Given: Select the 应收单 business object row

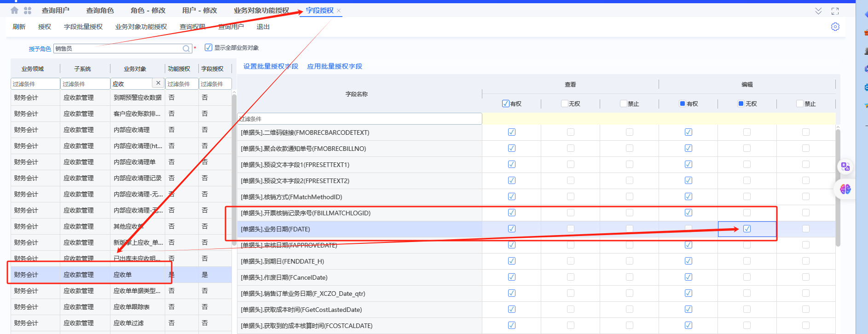Looking at the screenshot, I should pos(121,275).
